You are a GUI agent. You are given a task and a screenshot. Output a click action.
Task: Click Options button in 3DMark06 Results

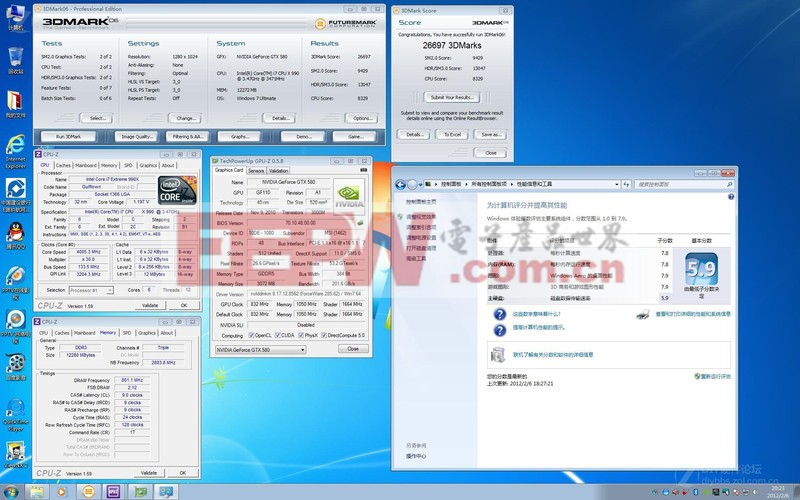tap(362, 118)
